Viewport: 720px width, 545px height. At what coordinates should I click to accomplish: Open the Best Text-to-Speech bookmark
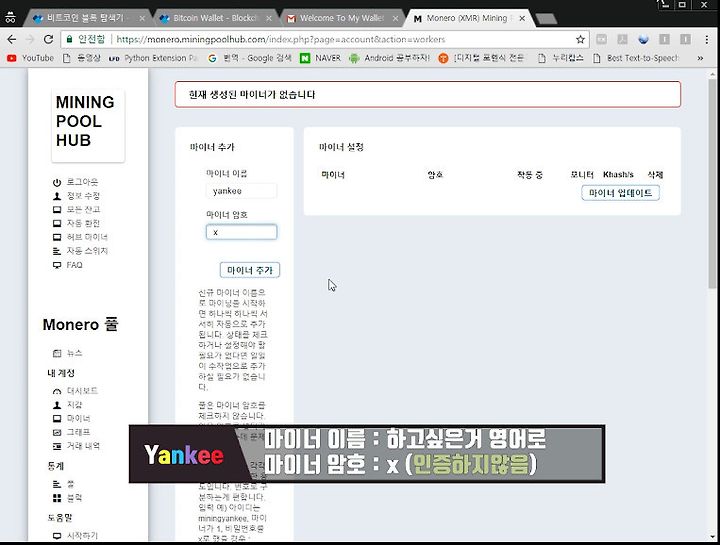click(x=636, y=58)
